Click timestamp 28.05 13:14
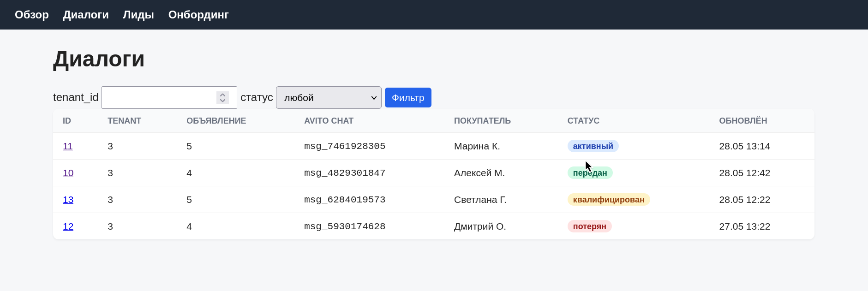Viewport: 868px width, 291px height. 744,146
